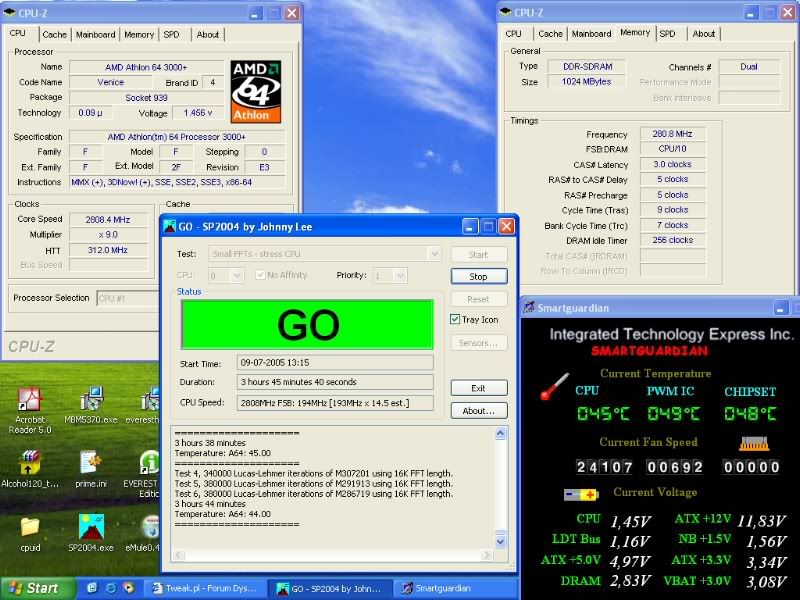Image resolution: width=800 pixels, height=600 pixels.
Task: Click the log horizontal scrollbar right arrow
Action: [x=487, y=555]
